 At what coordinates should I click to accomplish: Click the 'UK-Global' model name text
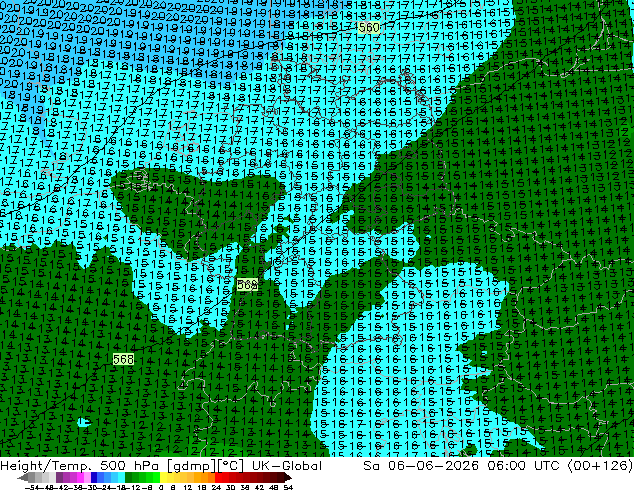click(287, 466)
